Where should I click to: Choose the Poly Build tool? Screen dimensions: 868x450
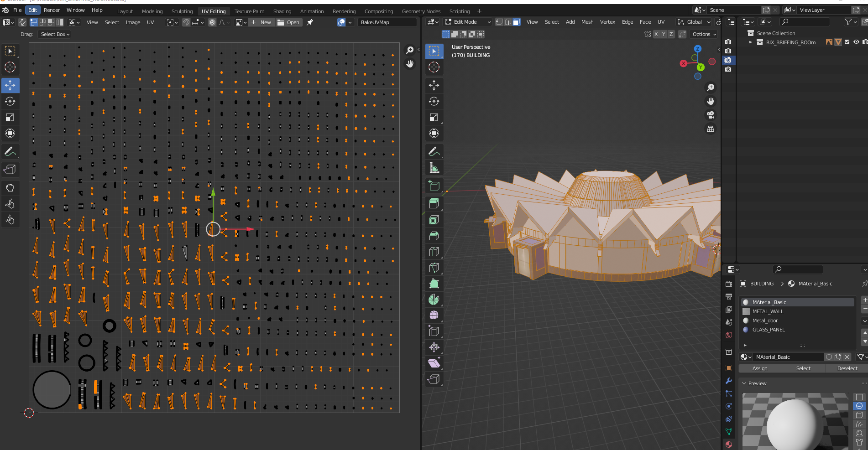coord(434,284)
